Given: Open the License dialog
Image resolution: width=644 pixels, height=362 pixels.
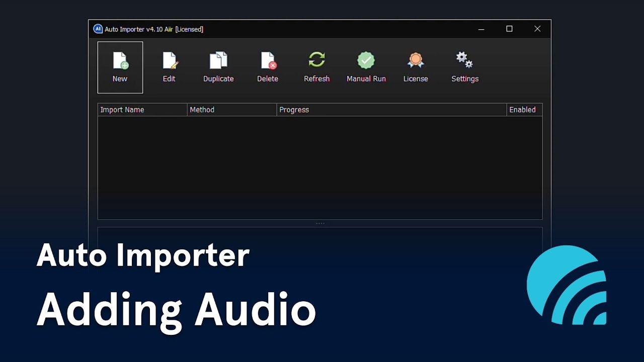Looking at the screenshot, I should click(416, 67).
